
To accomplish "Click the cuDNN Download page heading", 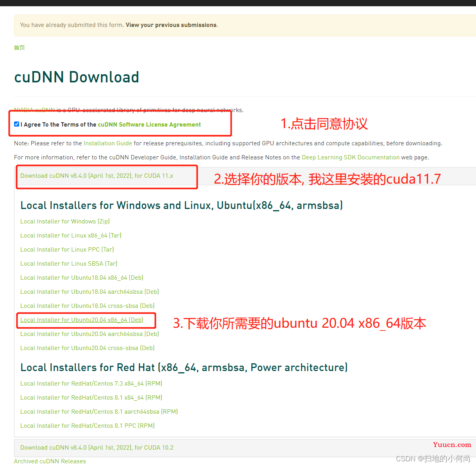I will pyautogui.click(x=77, y=77).
